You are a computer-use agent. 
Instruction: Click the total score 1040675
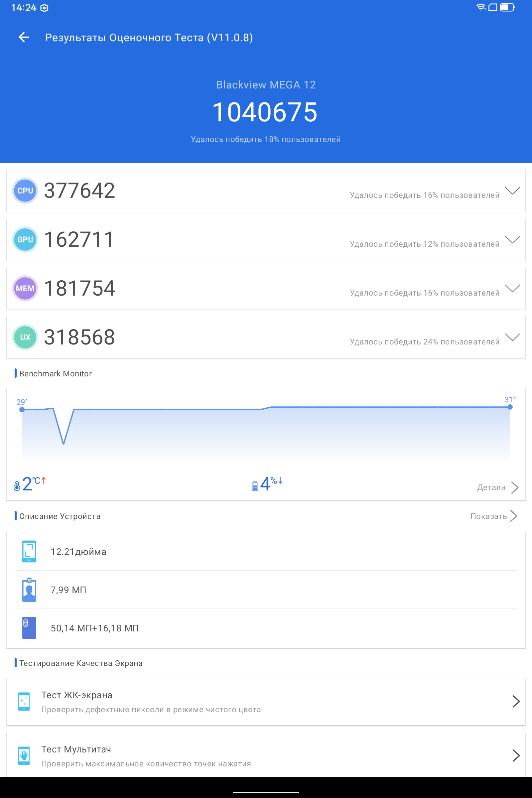(x=265, y=112)
